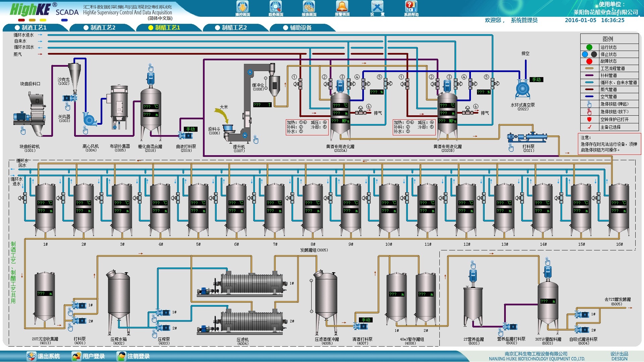Select 压榨泵 pump 2#
This screenshot has width=644, height=362.
tap(163, 327)
